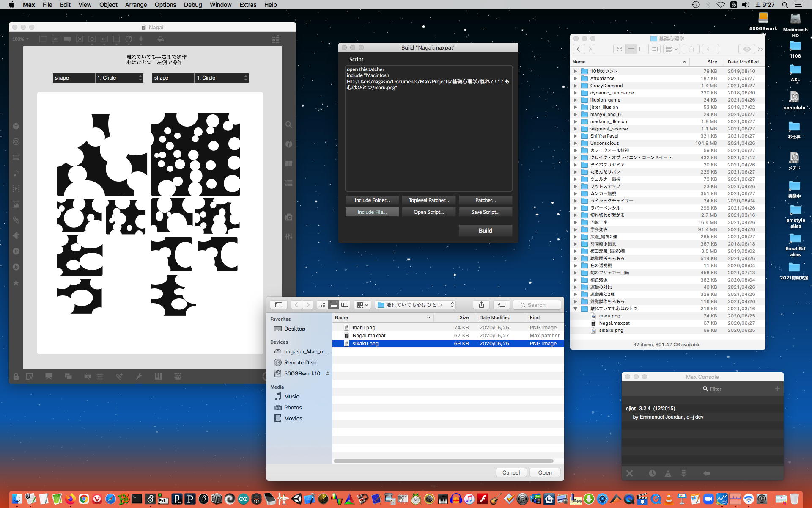Click Open in file dialog
Screen dimensions: 812x508
tap(544, 472)
